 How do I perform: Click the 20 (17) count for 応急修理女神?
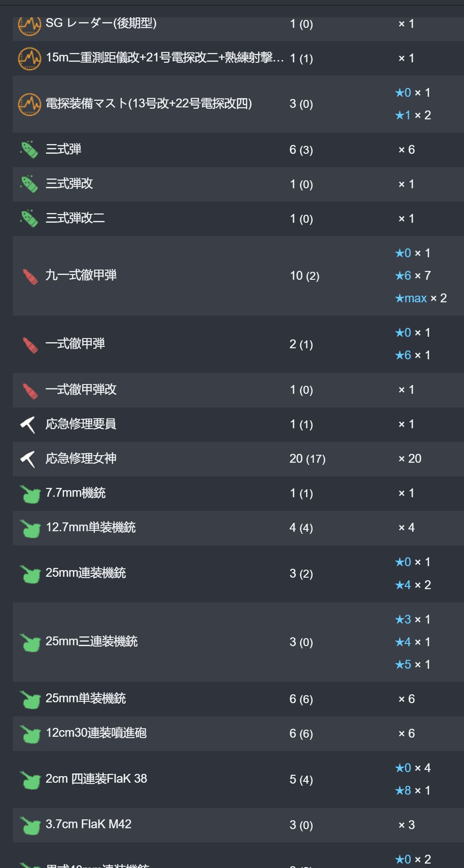307,459
